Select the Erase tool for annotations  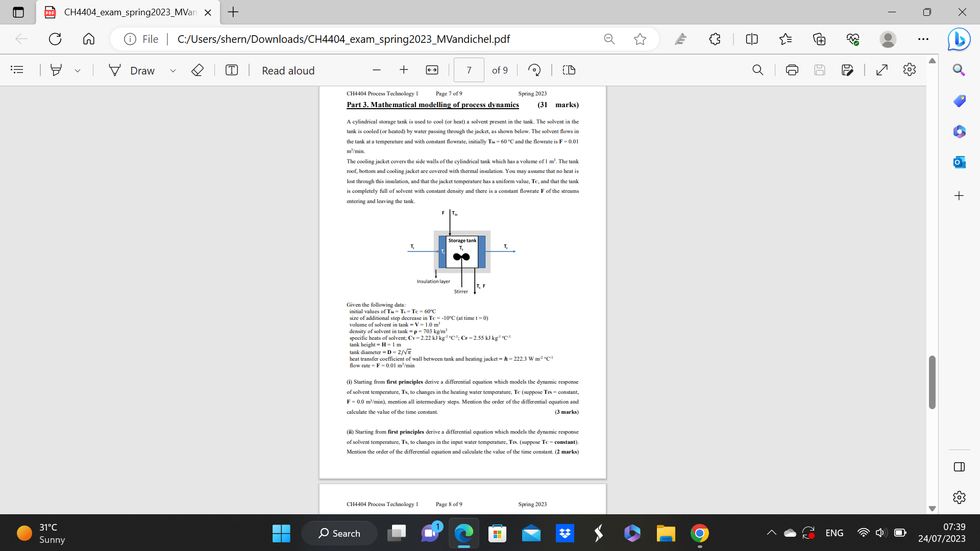tap(197, 70)
